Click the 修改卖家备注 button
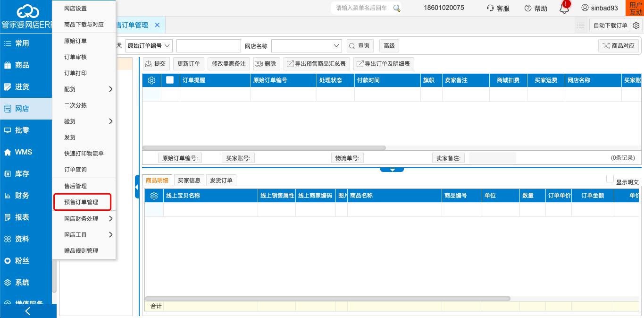The height and width of the screenshot is (318, 644). [229, 64]
